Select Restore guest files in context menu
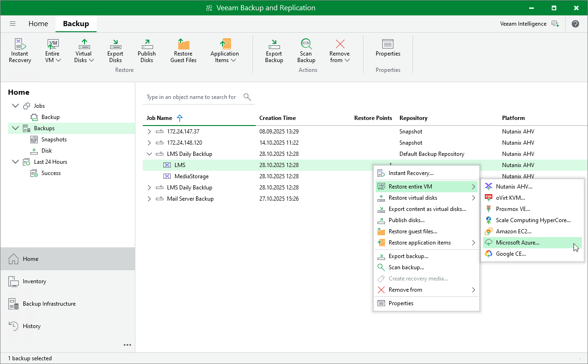The height and width of the screenshot is (364, 588). tap(413, 231)
